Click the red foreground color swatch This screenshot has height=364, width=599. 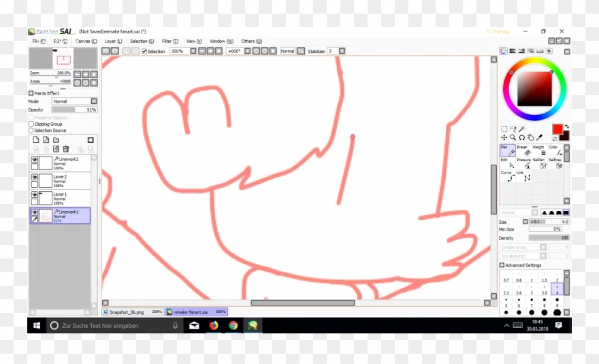pyautogui.click(x=557, y=129)
